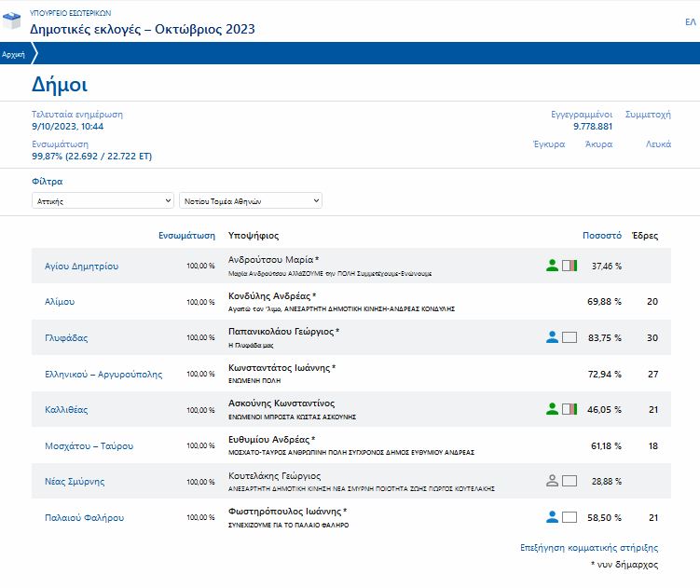Click blue person icon in Γλυφάδας row
700x588 pixels.
(552, 337)
